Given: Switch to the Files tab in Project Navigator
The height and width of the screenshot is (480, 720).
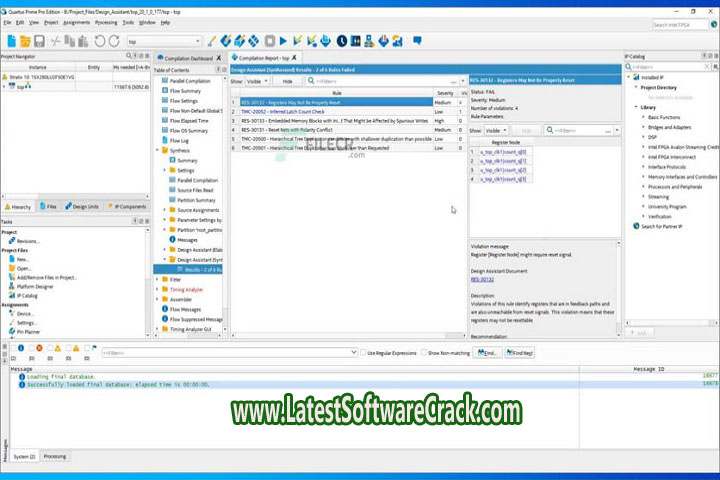Looking at the screenshot, I should [48, 206].
